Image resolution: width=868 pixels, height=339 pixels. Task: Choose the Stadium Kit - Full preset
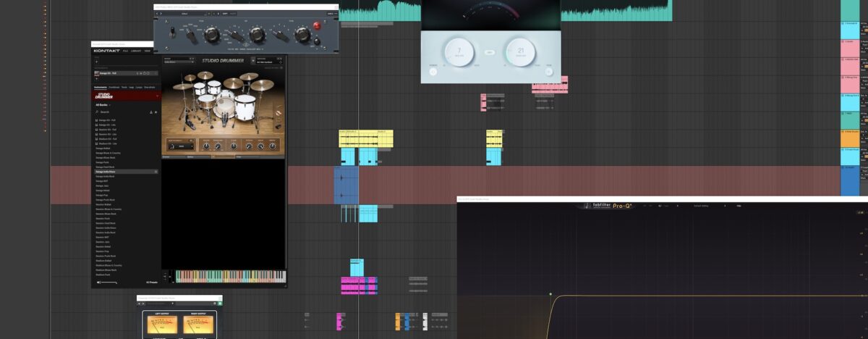pyautogui.click(x=107, y=139)
